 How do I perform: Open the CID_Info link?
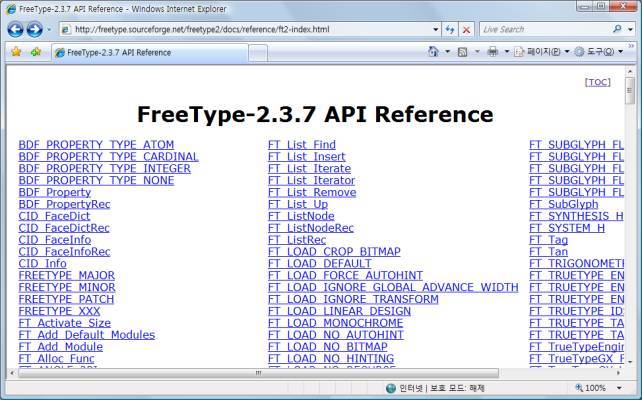43,264
